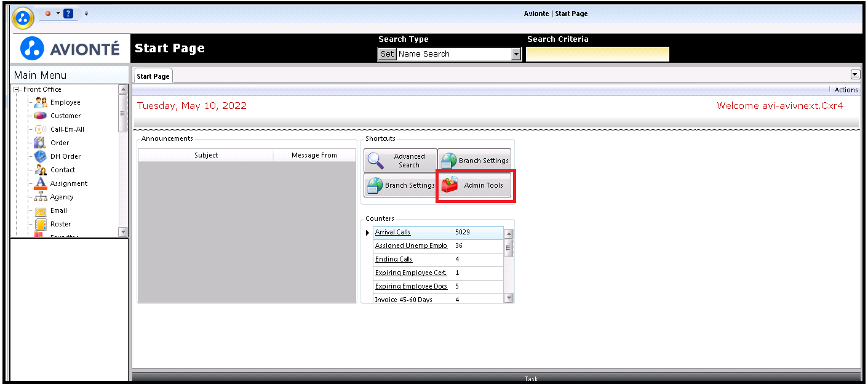Screen dimensions: 868x387
Task: Open the Contact icon in Main Menu
Action: (x=41, y=170)
